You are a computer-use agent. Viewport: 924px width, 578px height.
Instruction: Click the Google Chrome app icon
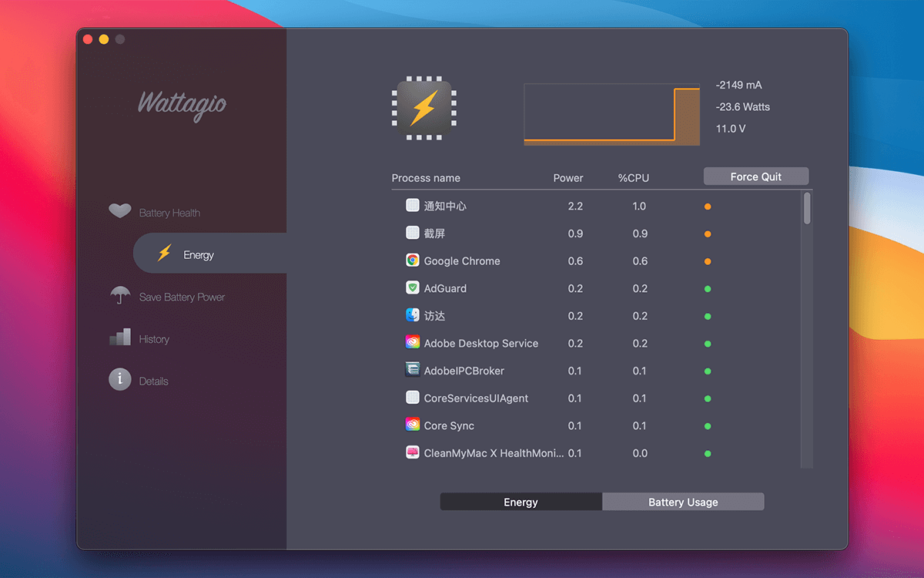click(x=413, y=260)
